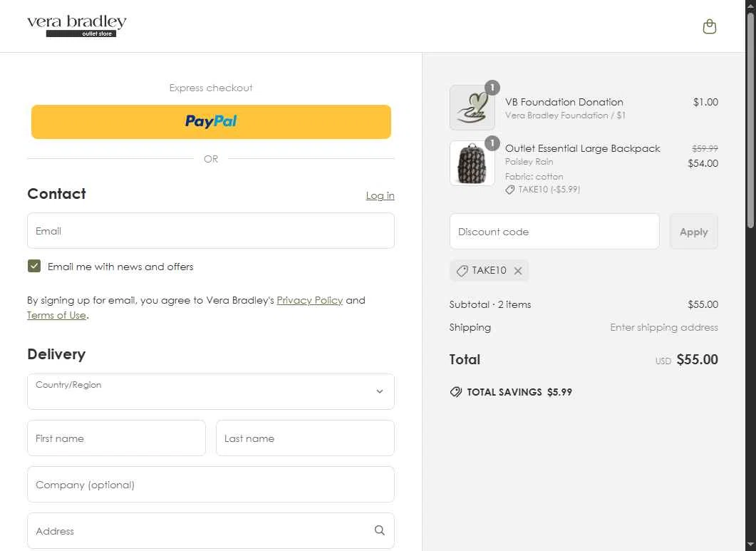Click the First name field

click(116, 438)
